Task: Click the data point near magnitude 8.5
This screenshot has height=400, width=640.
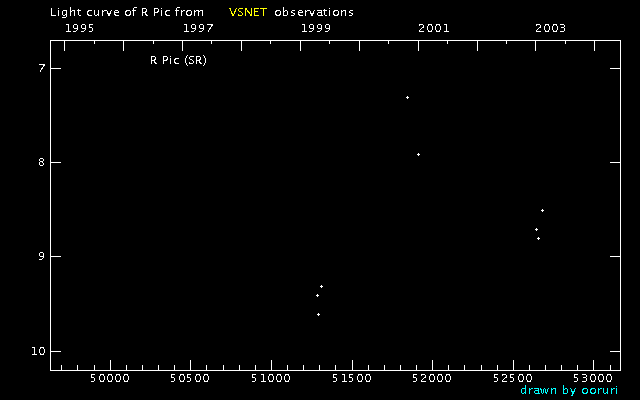Action: 542,210
